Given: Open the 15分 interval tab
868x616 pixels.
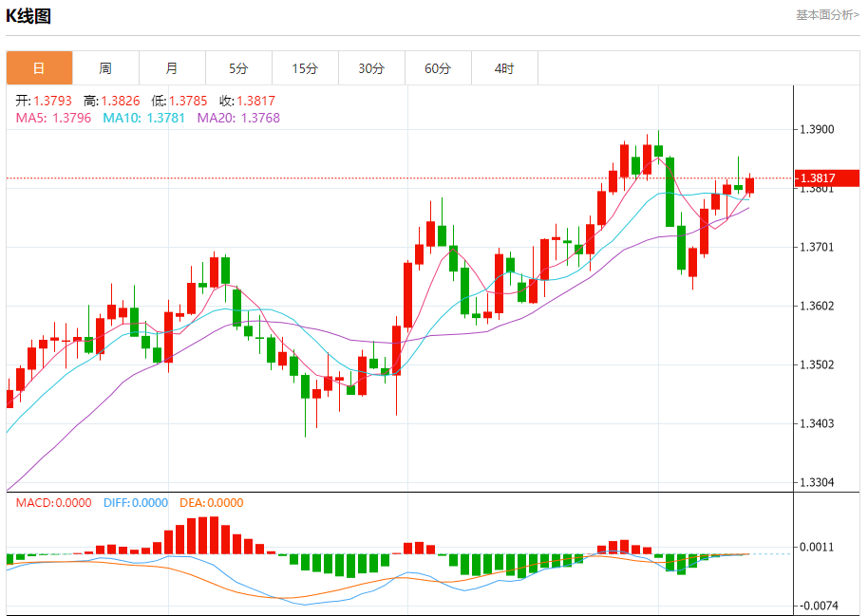Looking at the screenshot, I should pyautogui.click(x=305, y=68).
